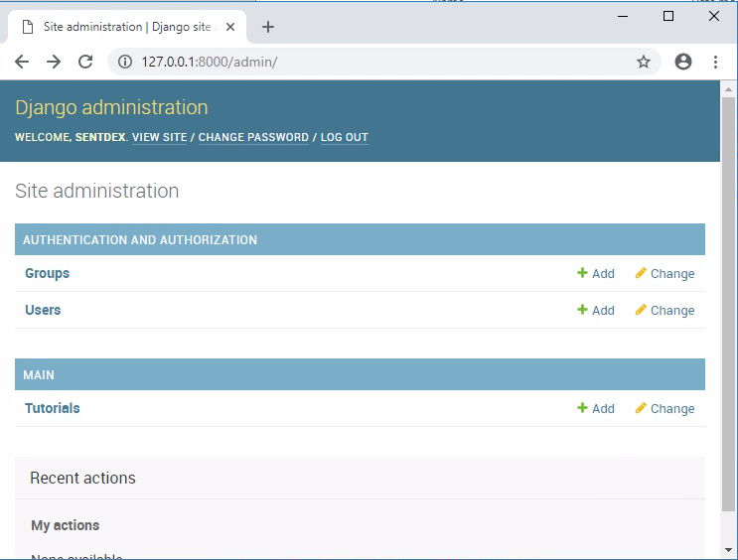Open the Groups model list
The width and height of the screenshot is (738, 560).
click(x=47, y=273)
